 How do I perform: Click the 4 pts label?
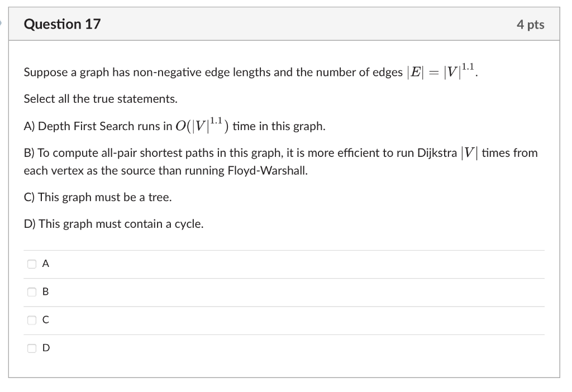531,24
